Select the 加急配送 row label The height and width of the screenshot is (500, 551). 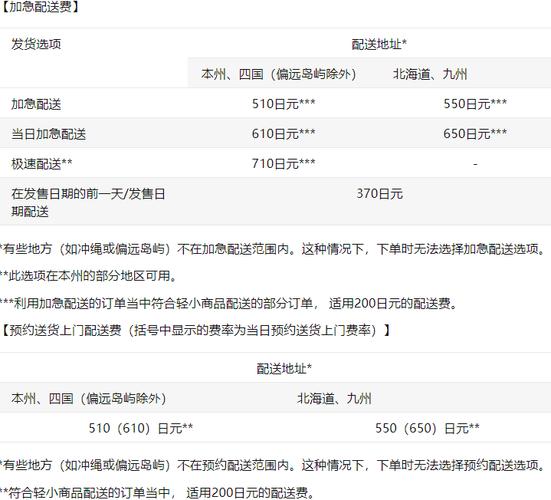[36, 104]
